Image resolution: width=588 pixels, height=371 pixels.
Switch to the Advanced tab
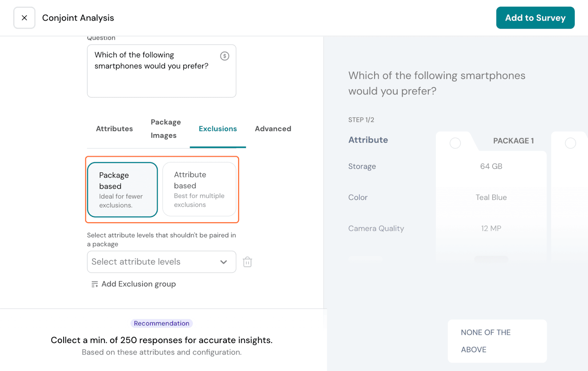tap(273, 129)
